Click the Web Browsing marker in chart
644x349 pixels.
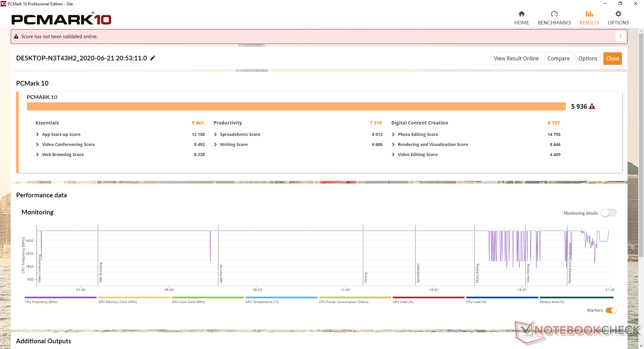(101, 272)
